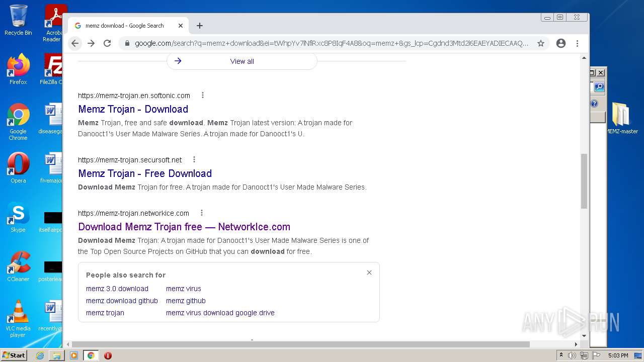This screenshot has width=644, height=362.
Task: Open new tab with plus button
Action: pos(200,26)
